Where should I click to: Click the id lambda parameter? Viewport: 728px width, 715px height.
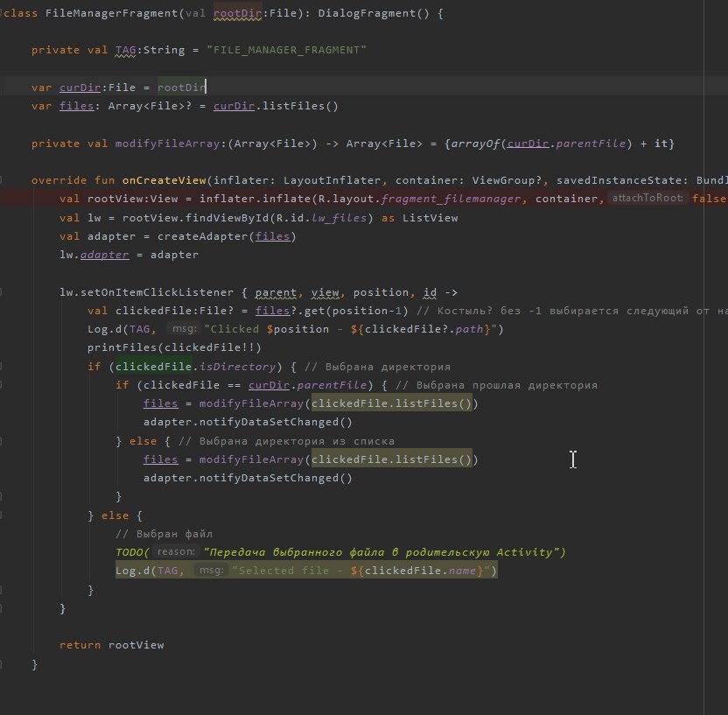(430, 292)
